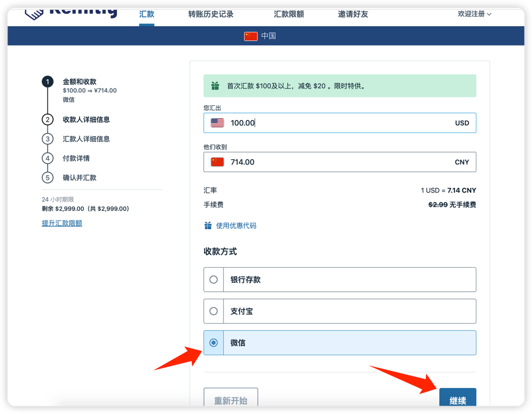This screenshot has height=414, width=532.
Task: Click the step 5 circle icon
Action: (47, 177)
